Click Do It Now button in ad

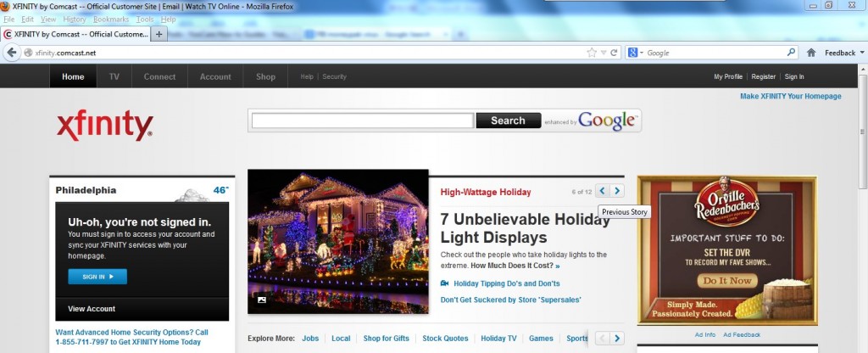tap(727, 281)
